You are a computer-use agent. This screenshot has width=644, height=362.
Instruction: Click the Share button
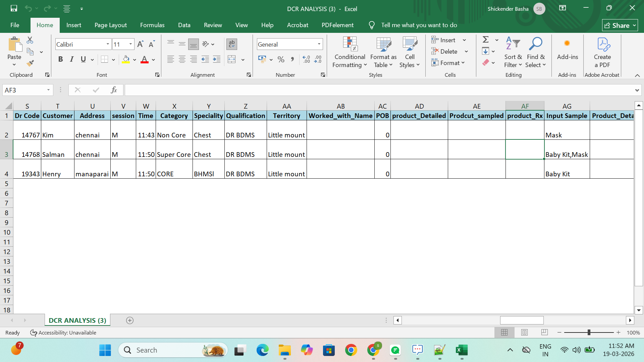[x=620, y=25]
